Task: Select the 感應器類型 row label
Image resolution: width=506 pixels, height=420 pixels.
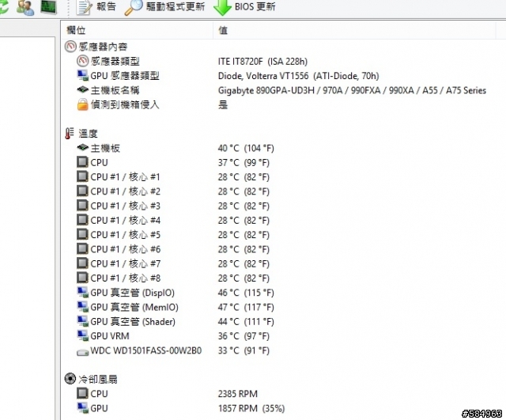Action: (115, 61)
